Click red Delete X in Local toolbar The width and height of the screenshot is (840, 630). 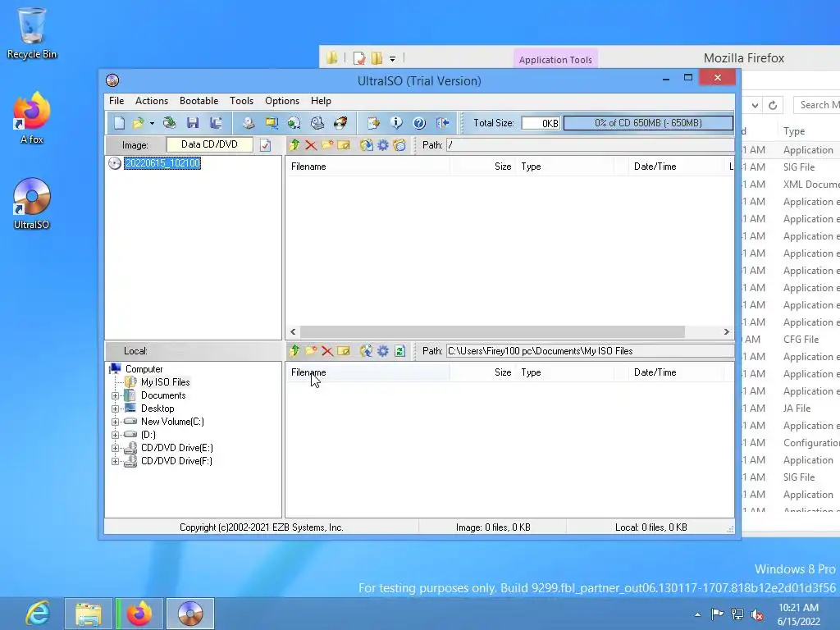(x=327, y=351)
